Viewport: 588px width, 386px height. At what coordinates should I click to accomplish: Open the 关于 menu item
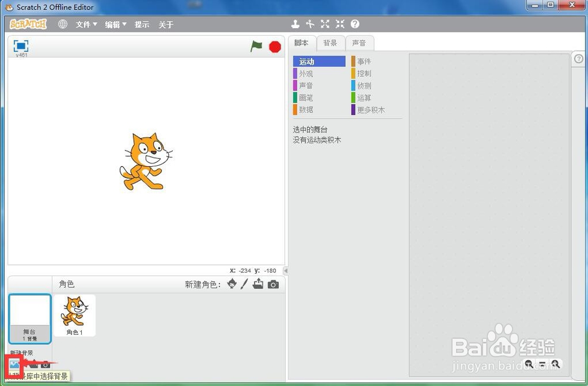pos(166,25)
